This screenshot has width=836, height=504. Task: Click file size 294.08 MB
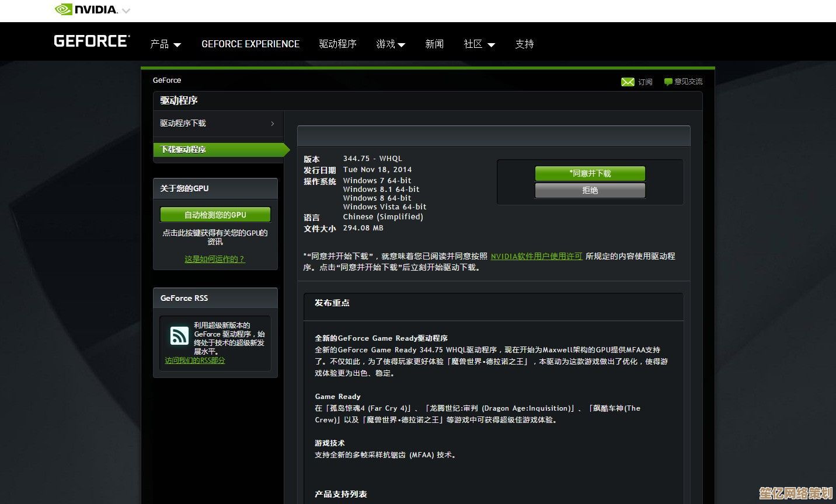coord(363,228)
